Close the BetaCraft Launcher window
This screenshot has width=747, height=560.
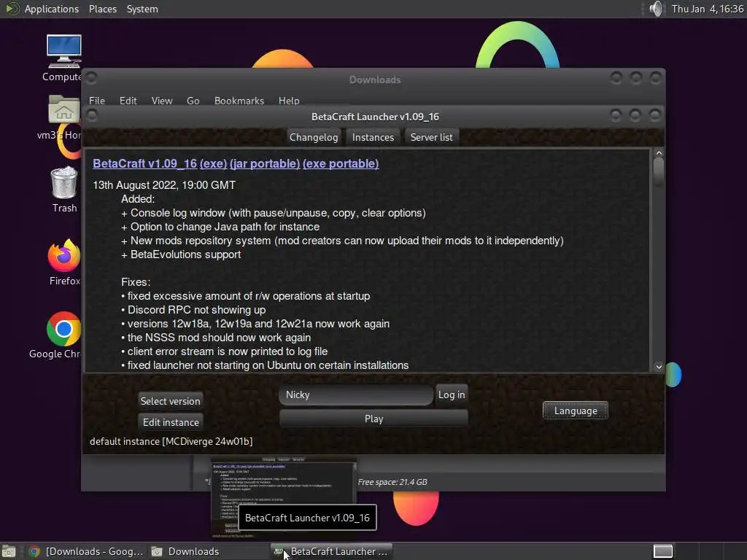pos(655,115)
